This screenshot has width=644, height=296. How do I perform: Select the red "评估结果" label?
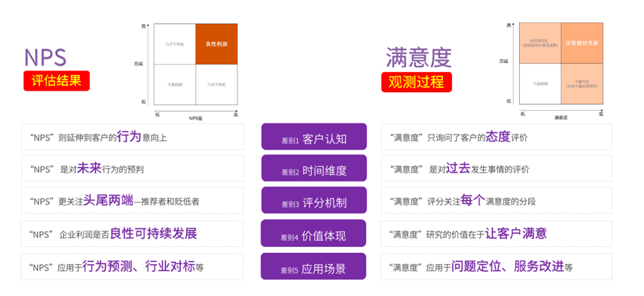(57, 80)
